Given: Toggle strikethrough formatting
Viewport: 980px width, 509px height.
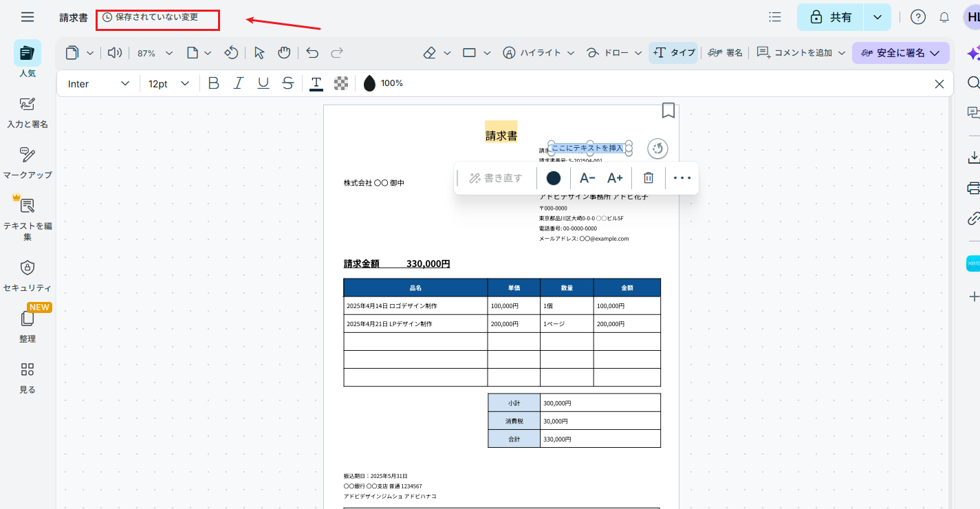Looking at the screenshot, I should (288, 83).
